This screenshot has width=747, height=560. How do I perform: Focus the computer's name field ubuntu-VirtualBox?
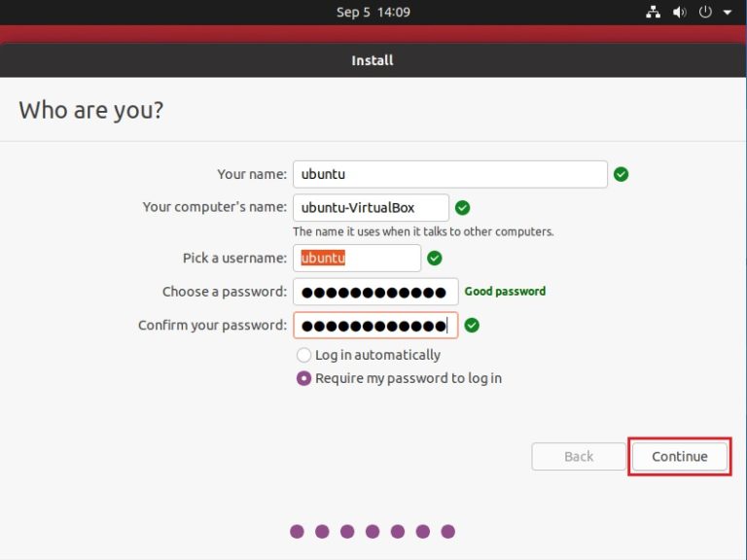(x=372, y=208)
